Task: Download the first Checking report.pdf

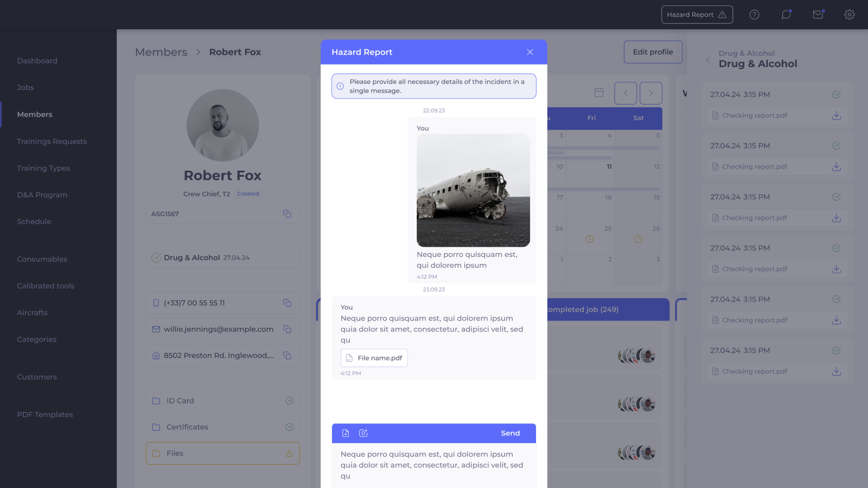Action: point(836,115)
